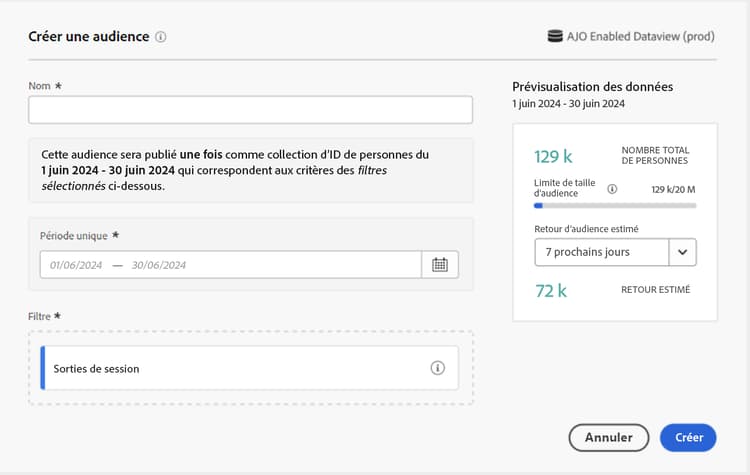Select the start date 01/06/2024

(76, 265)
